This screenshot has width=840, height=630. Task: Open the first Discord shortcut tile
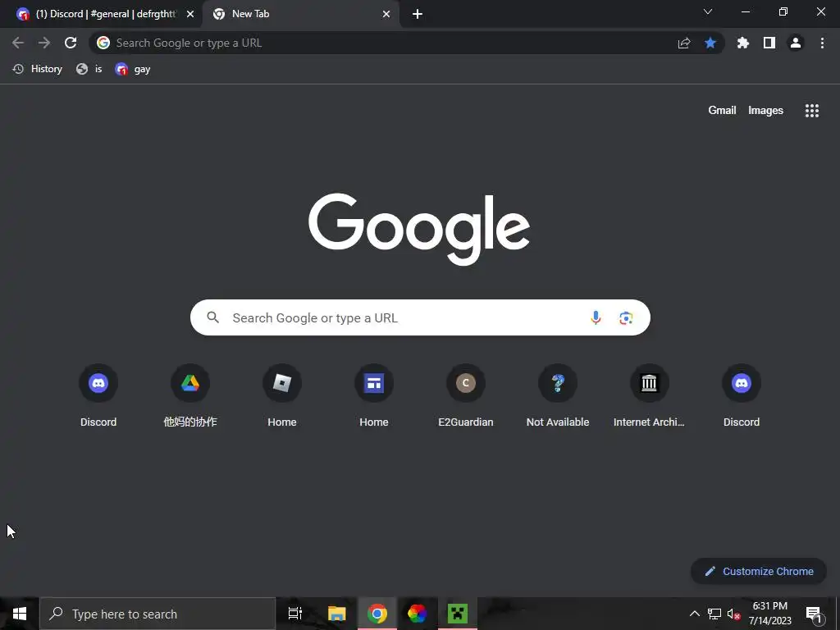[x=98, y=396]
